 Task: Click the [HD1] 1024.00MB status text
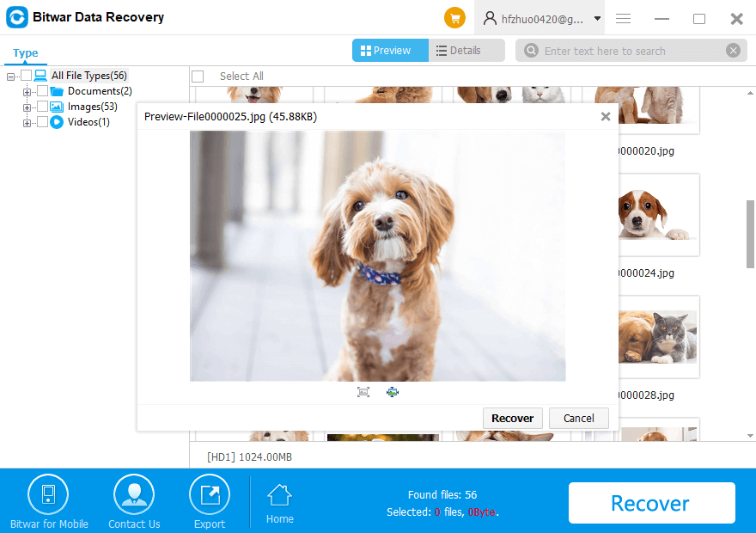click(249, 456)
